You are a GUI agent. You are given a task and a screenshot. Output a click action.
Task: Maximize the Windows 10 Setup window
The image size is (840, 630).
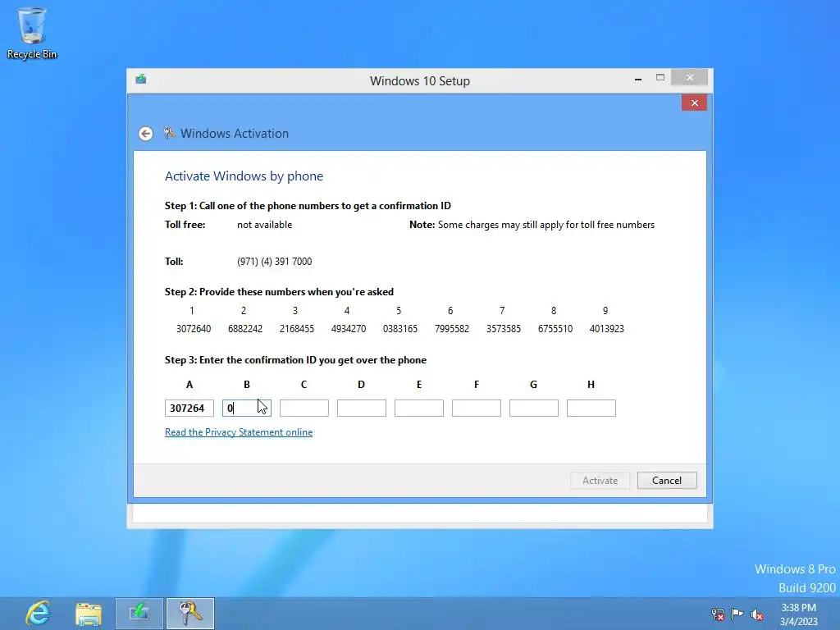[x=660, y=78]
